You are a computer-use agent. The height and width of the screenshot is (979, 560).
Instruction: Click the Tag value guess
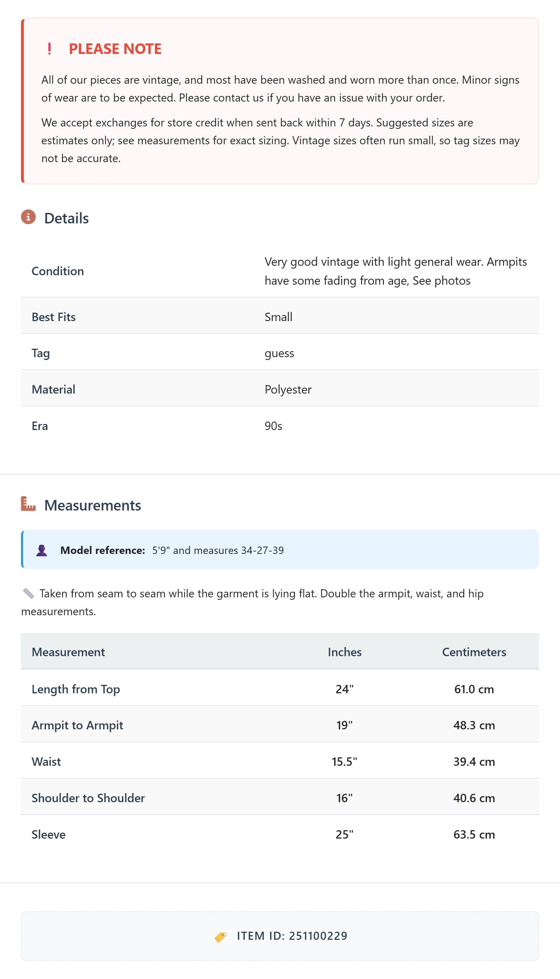tap(279, 354)
